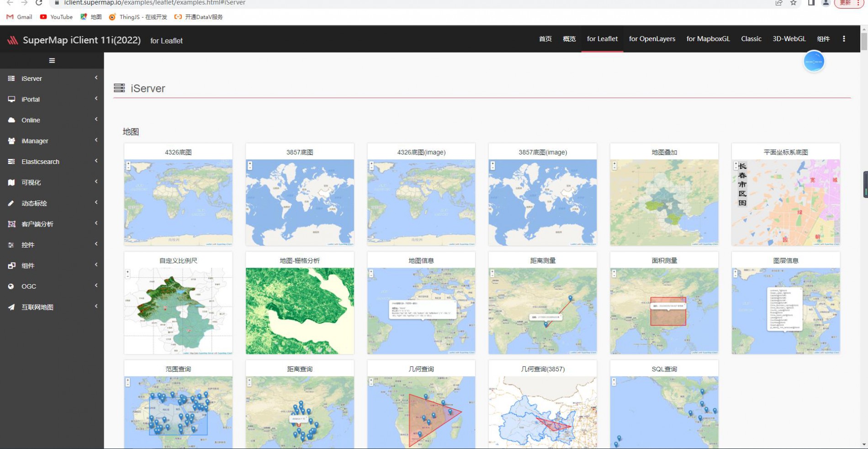
Task: Click the 可视化 map icon in sidebar
Action: pyautogui.click(x=11, y=182)
